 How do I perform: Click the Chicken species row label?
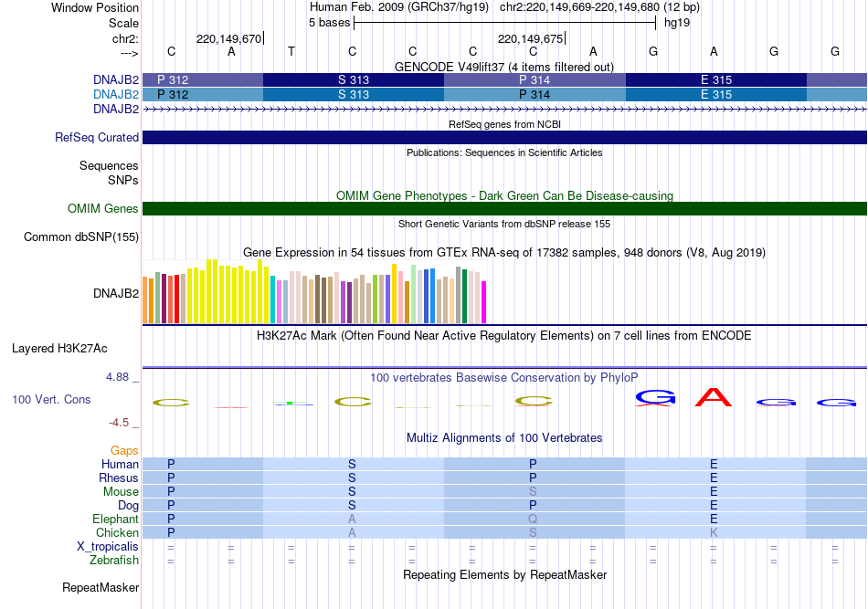coord(117,532)
